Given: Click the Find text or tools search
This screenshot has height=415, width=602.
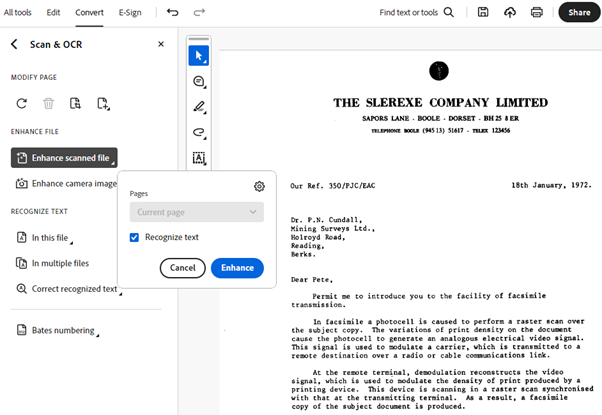Looking at the screenshot, I should point(408,12).
